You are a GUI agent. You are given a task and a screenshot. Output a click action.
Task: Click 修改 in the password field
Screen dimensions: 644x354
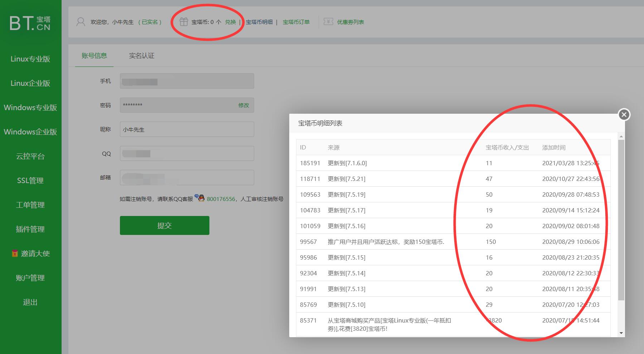(243, 105)
